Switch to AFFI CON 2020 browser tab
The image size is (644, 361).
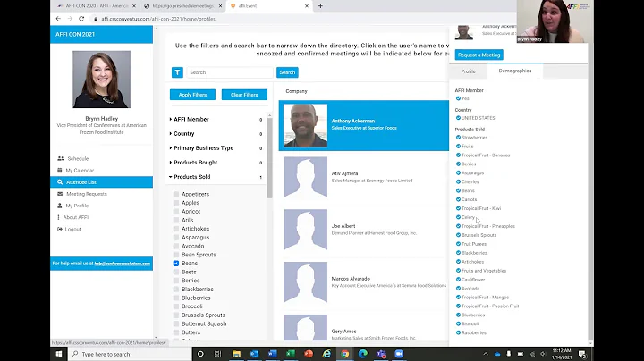(x=97, y=5)
